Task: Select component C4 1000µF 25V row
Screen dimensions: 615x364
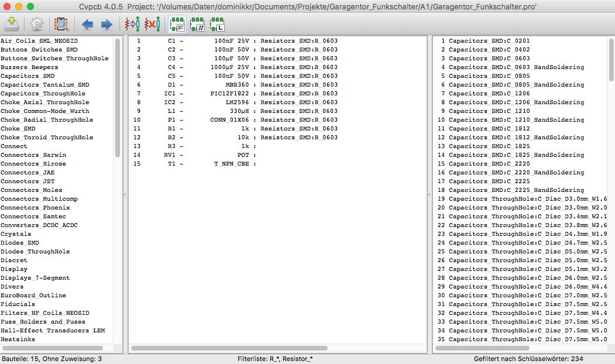Action: (x=235, y=67)
